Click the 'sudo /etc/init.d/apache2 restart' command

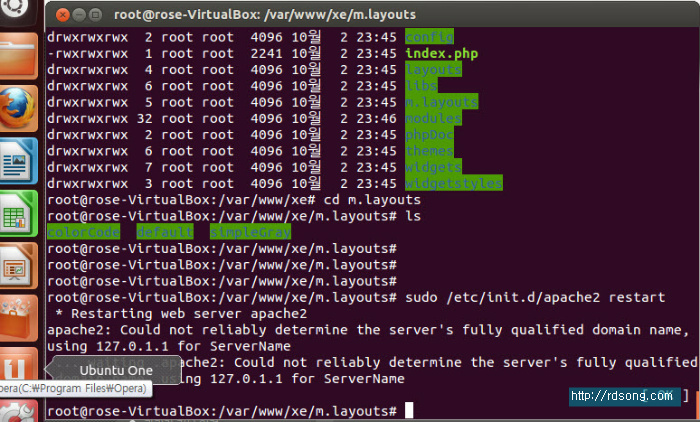click(x=535, y=297)
